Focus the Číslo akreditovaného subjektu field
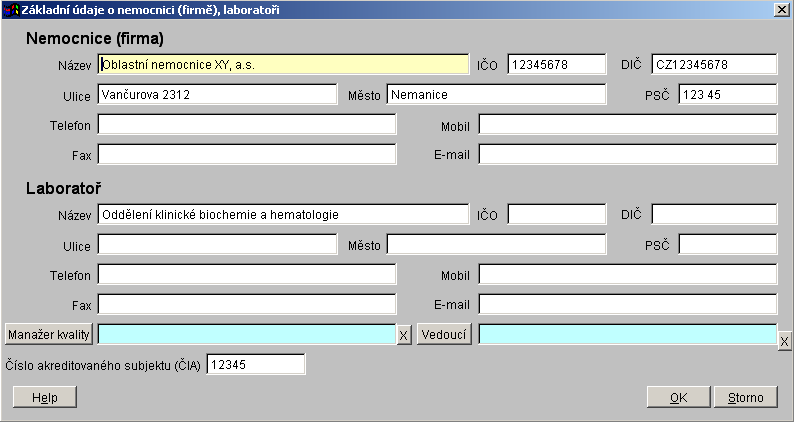Viewport: 794px width, 422px height. click(x=255, y=365)
